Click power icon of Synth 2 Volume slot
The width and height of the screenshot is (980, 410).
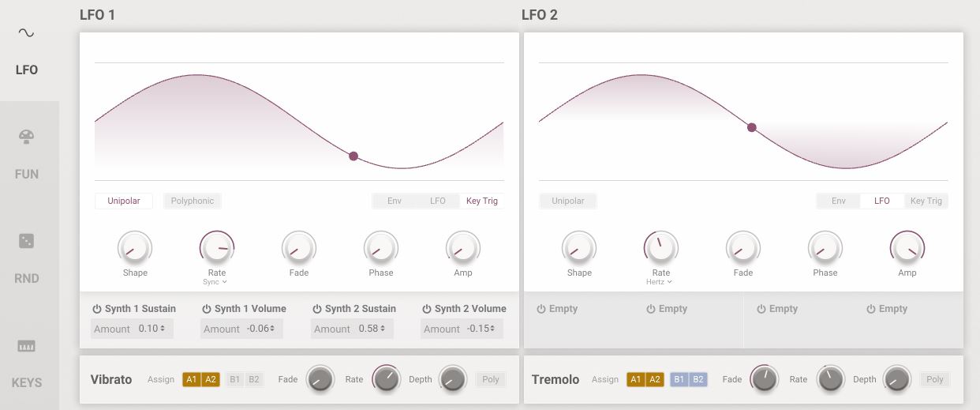427,309
